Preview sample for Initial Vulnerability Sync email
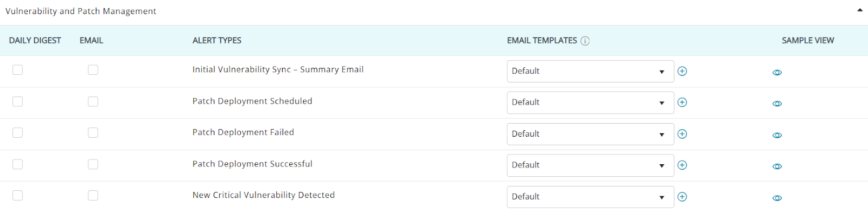The image size is (868, 212). point(777,72)
